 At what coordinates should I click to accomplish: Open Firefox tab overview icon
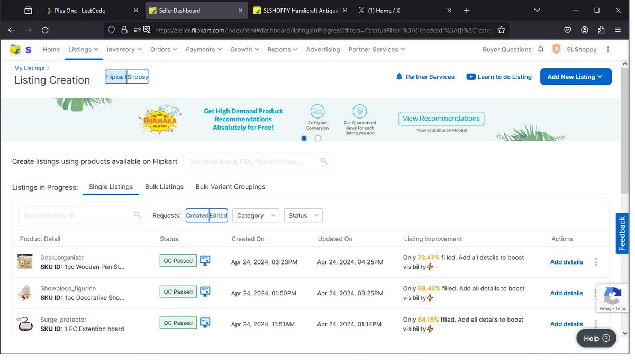click(x=28, y=11)
